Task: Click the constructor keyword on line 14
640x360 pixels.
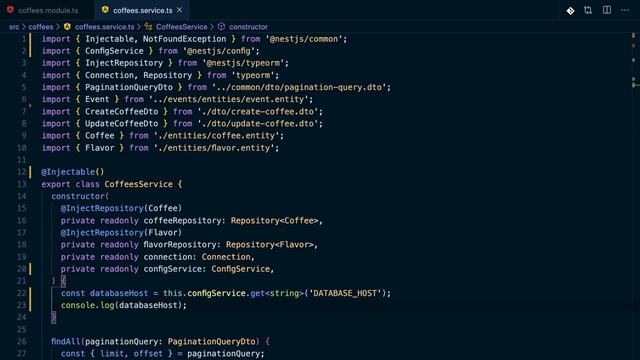Action: tap(78, 196)
